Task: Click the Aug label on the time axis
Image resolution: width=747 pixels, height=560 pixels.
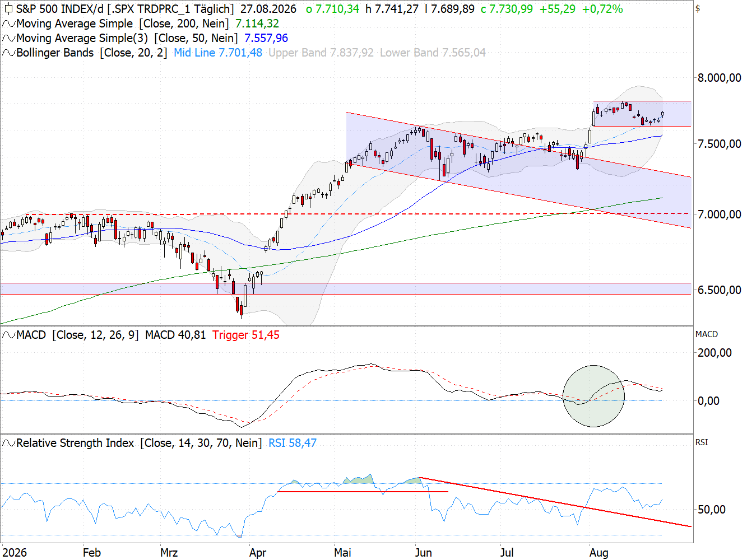Action: pos(599,553)
